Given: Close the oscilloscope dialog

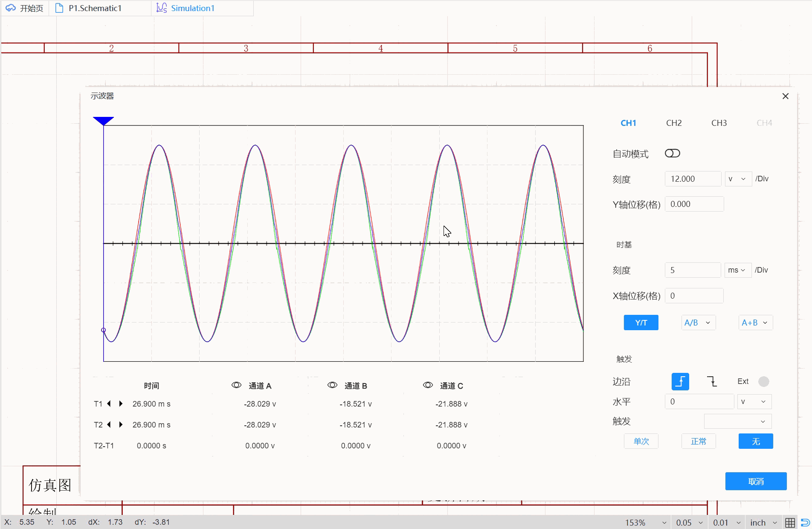Looking at the screenshot, I should [x=786, y=96].
